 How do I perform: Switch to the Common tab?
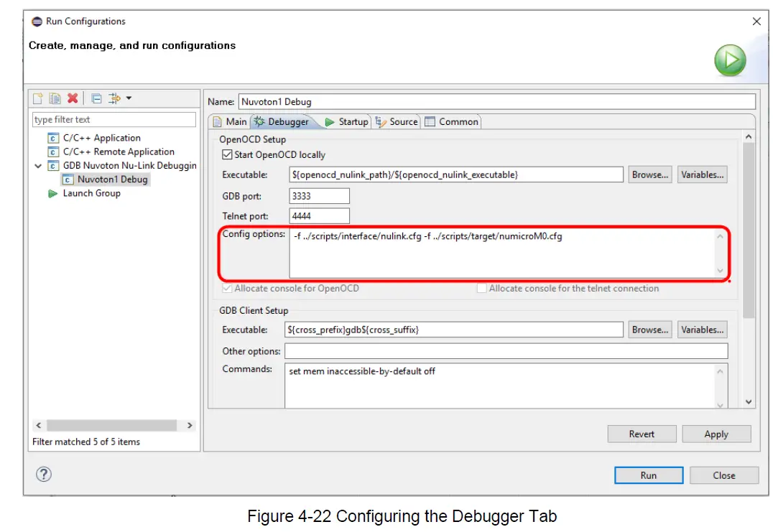point(452,122)
